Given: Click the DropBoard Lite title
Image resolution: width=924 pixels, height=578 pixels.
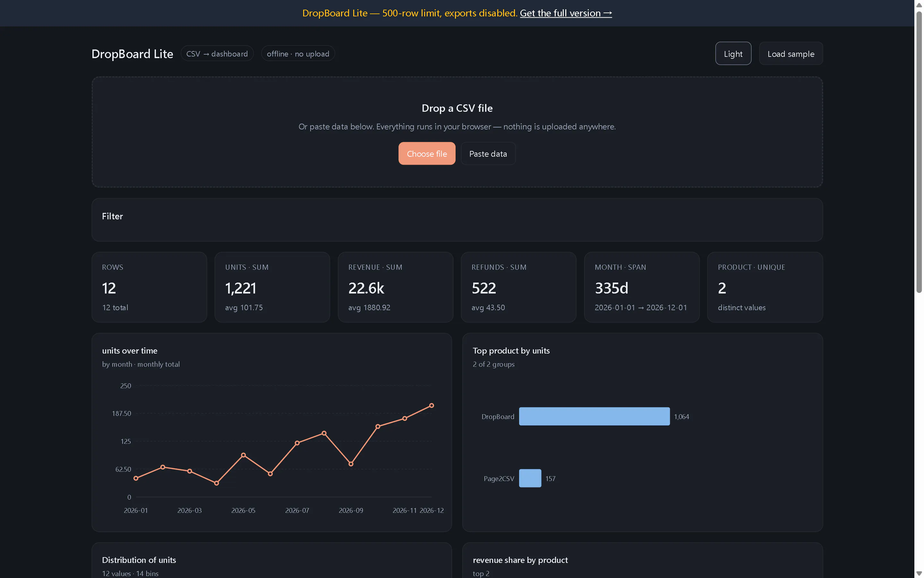Looking at the screenshot, I should [132, 54].
